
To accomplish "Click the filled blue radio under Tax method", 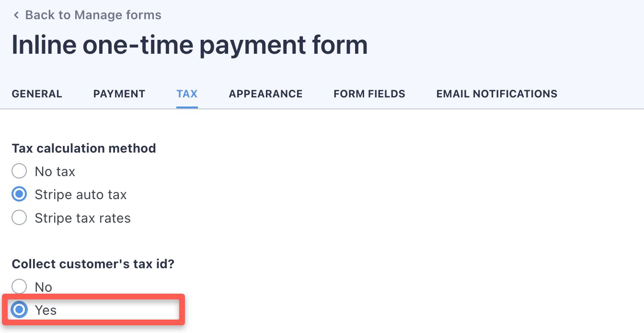I will coord(19,194).
